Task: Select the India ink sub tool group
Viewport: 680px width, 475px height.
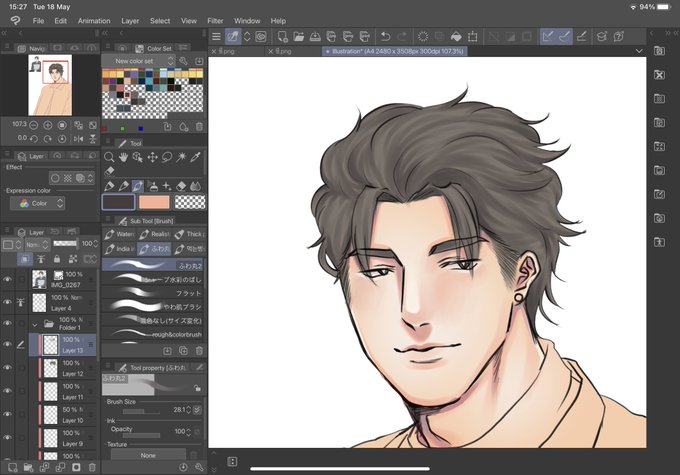Action: 119,249
